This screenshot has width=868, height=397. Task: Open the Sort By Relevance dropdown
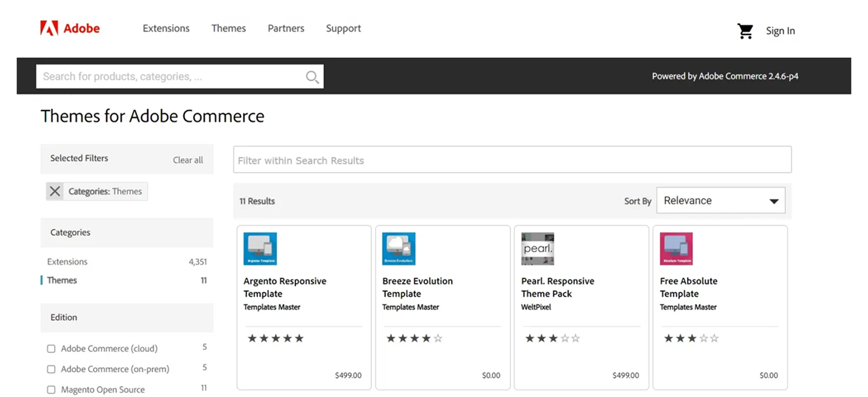tap(720, 200)
